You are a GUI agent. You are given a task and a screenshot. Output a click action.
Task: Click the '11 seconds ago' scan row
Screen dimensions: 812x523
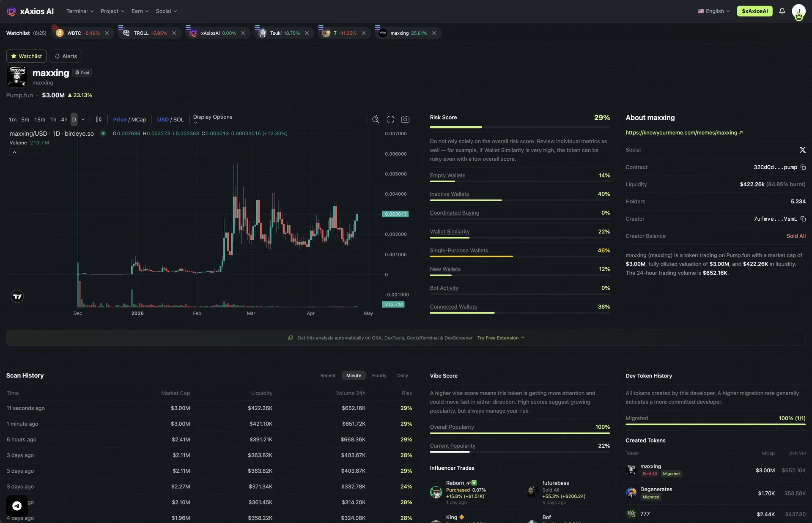(209, 408)
